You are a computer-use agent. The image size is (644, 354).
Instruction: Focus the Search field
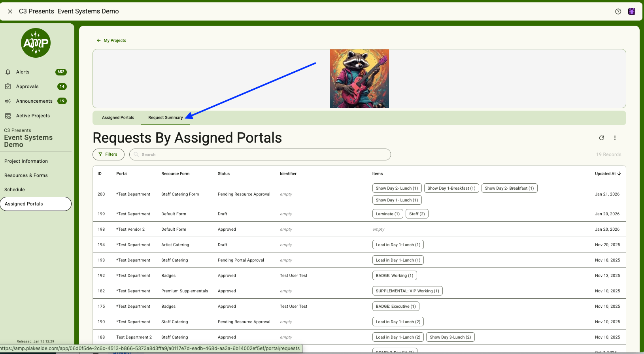click(x=260, y=154)
